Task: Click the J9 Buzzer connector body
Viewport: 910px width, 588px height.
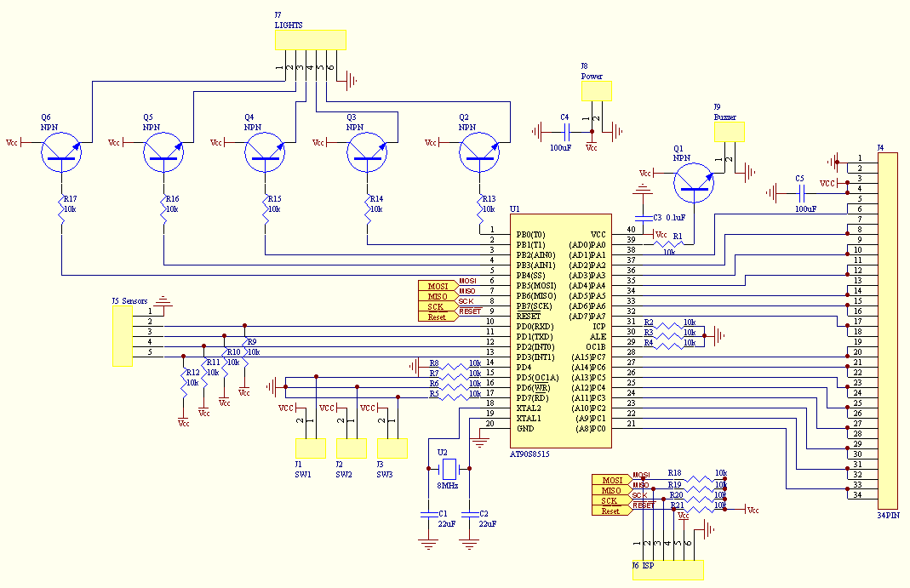Action: coord(729,132)
